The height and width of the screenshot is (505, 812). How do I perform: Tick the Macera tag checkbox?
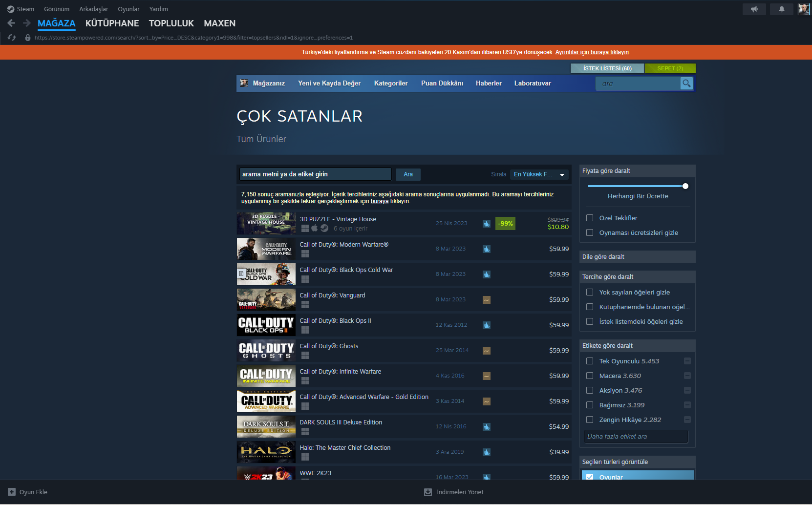click(x=590, y=376)
